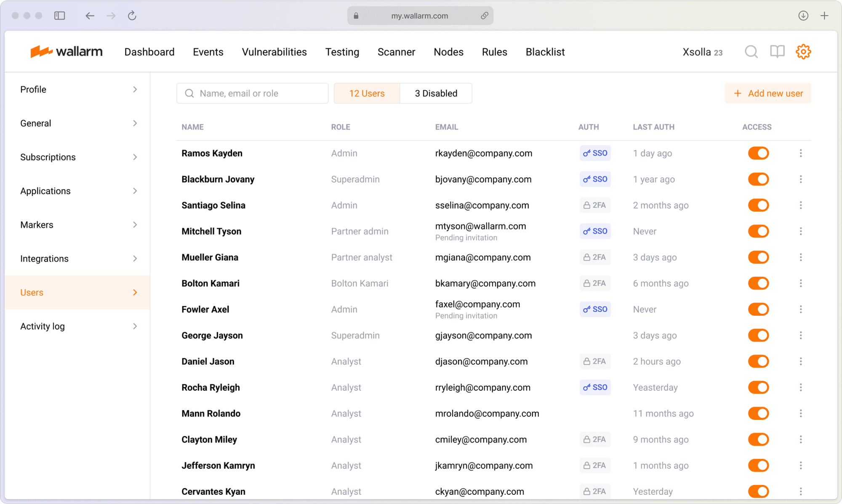Open three-dot menu for Ramos Kayden
Image resolution: width=842 pixels, height=504 pixels.
click(801, 153)
